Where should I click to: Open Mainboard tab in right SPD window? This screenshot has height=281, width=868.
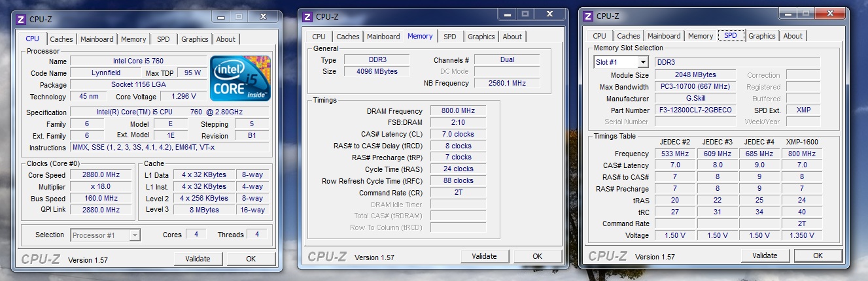(664, 36)
